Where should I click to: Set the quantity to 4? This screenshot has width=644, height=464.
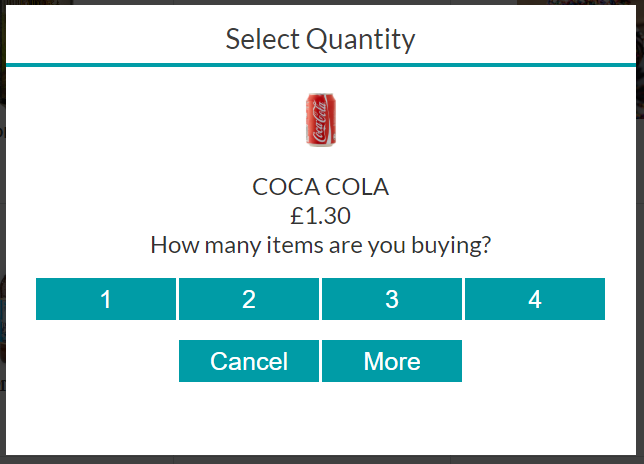(535, 299)
